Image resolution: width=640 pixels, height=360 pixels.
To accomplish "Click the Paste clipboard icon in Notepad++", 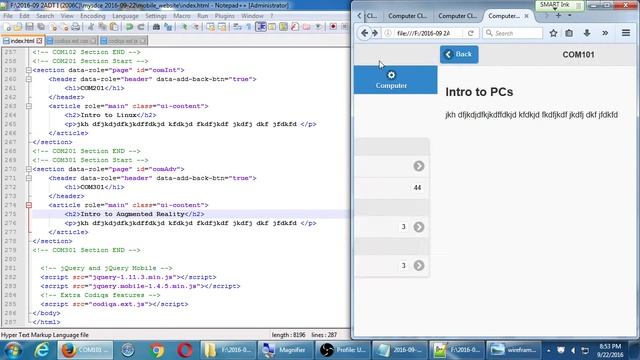I will point(114,27).
